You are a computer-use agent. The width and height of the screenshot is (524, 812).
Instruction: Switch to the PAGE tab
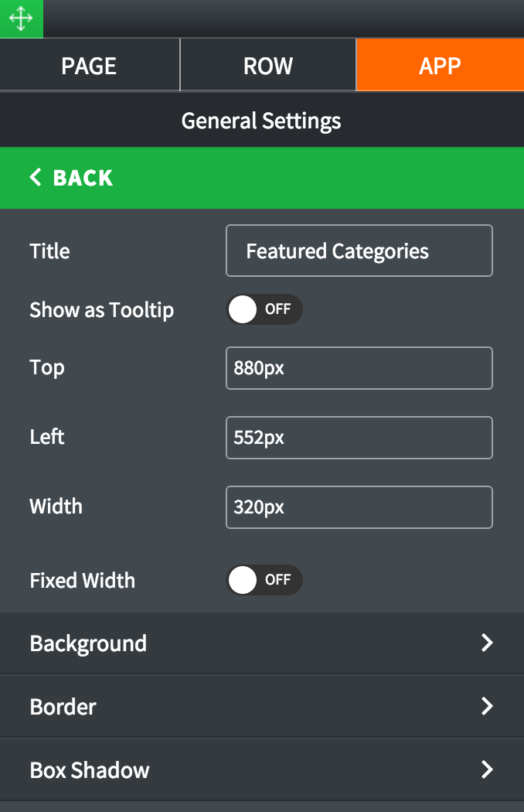pos(89,66)
